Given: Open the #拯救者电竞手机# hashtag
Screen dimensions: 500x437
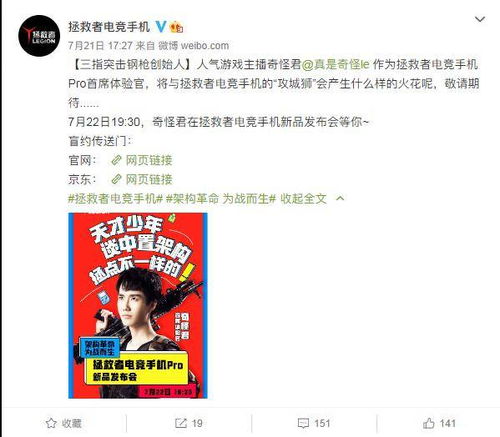Looking at the screenshot, I should [115, 199].
